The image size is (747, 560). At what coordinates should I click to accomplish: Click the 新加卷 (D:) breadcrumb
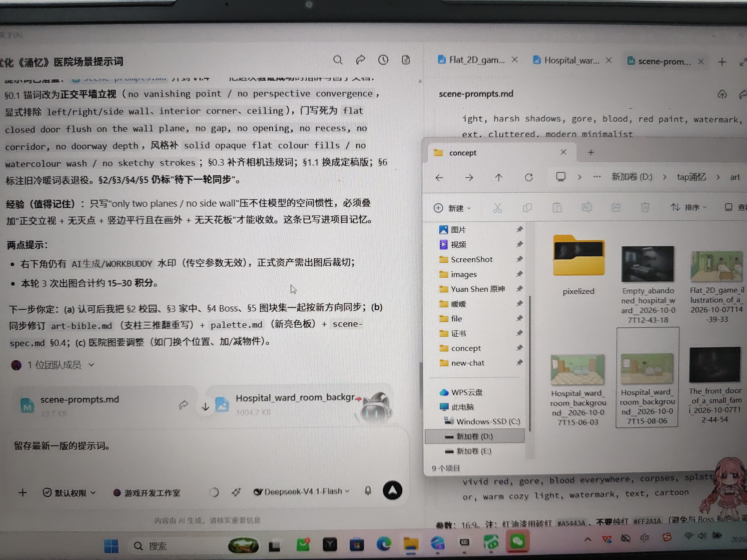tap(632, 177)
